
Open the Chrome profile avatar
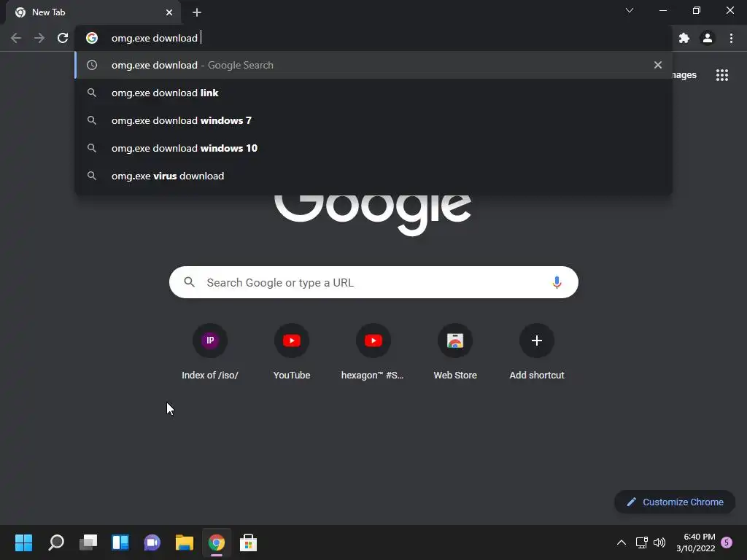pos(708,38)
